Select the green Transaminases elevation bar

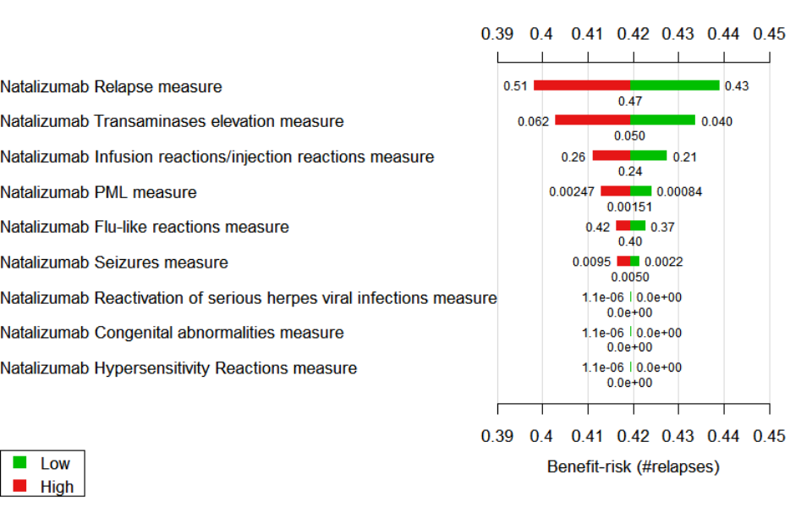tap(662, 120)
